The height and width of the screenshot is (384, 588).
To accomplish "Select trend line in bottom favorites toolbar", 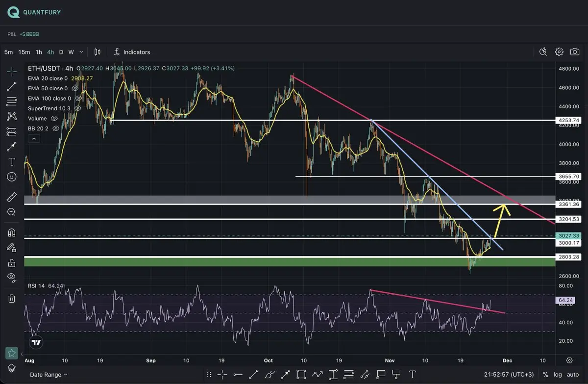I will click(x=254, y=374).
